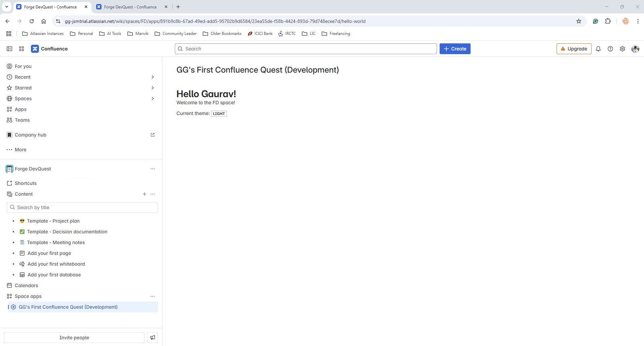644x346 pixels.
Task: Collapse the Confluence sidebar panel icon
Action: click(x=9, y=49)
